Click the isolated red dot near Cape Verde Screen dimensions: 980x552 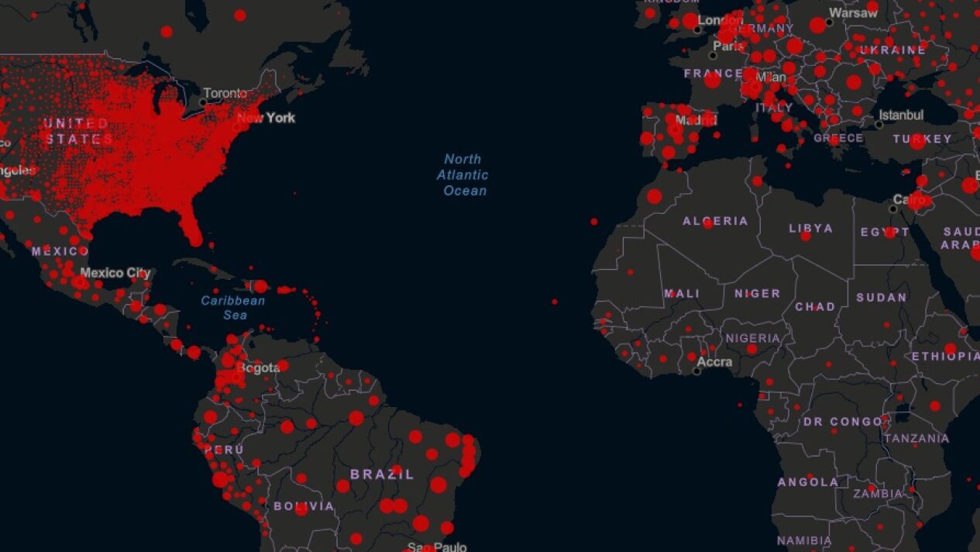[x=555, y=302]
